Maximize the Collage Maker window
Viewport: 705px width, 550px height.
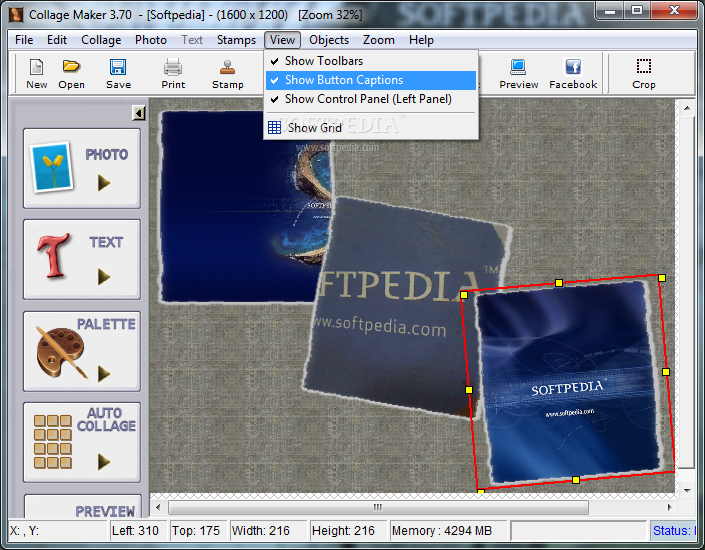pyautogui.click(x=637, y=10)
